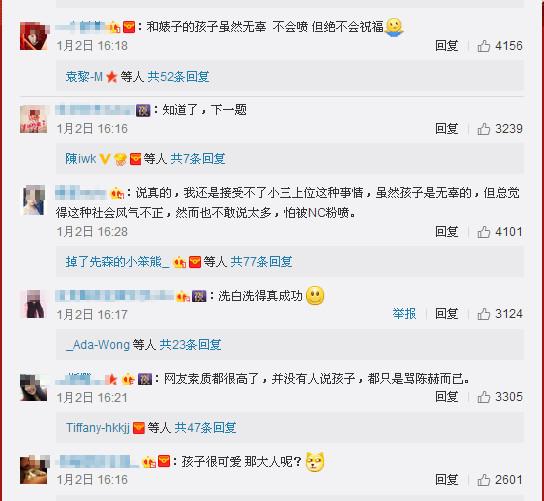544x501 pixels.
Task: Click red envelope badge beside Tiffany-hkkjj
Action: tap(139, 427)
